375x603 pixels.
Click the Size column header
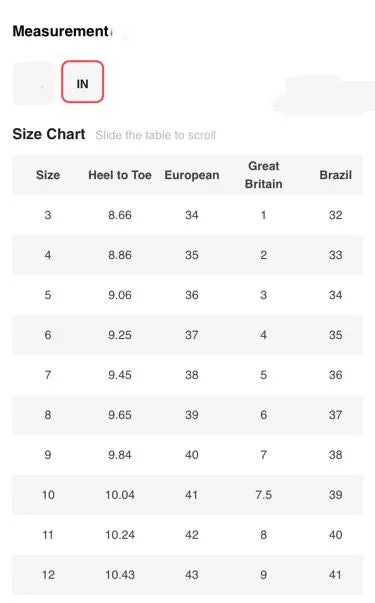coord(48,175)
